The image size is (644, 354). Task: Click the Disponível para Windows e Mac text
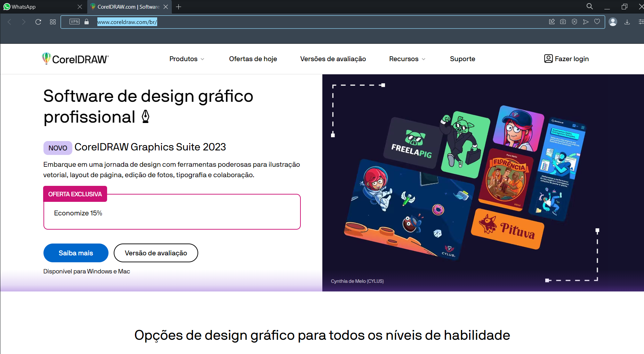click(x=87, y=271)
